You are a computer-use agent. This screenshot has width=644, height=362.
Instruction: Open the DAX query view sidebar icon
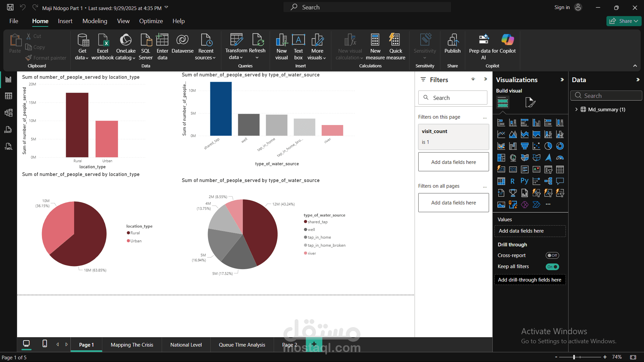click(8, 130)
